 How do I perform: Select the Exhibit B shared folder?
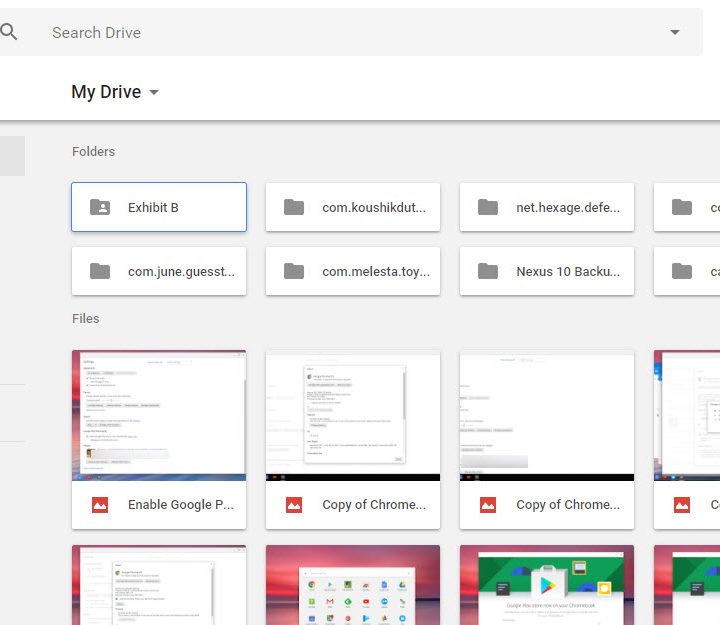[x=159, y=207]
